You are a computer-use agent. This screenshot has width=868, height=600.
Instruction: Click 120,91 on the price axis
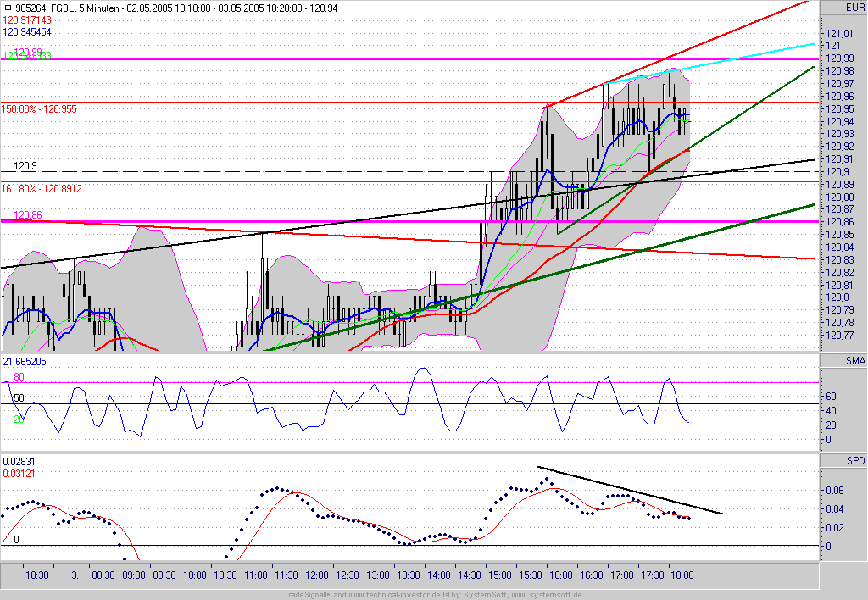tap(840, 159)
